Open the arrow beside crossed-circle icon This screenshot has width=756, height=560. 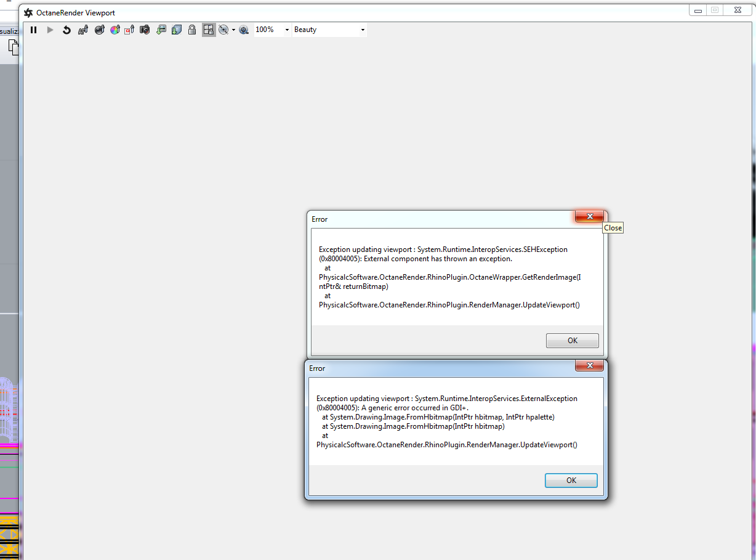(x=234, y=30)
